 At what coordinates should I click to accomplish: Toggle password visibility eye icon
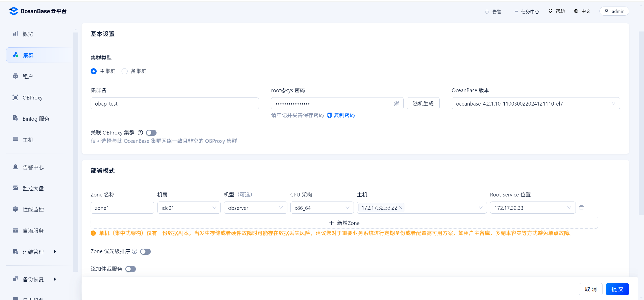396,104
